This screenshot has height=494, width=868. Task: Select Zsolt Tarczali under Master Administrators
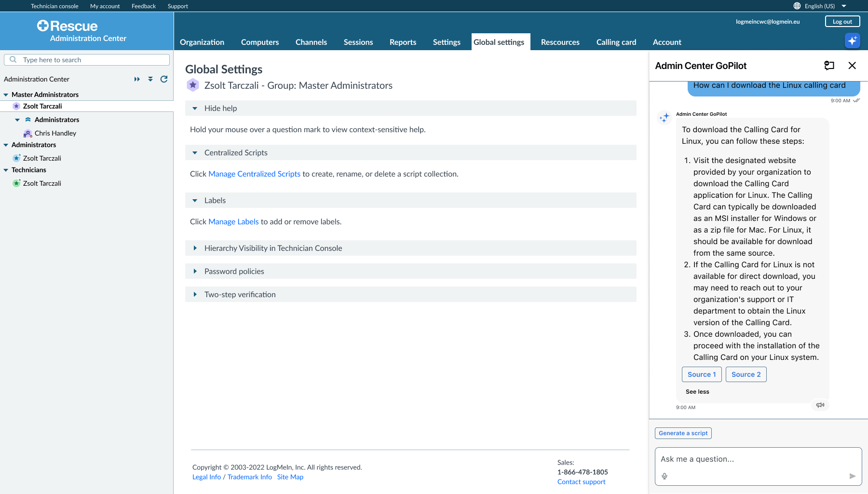(x=42, y=106)
